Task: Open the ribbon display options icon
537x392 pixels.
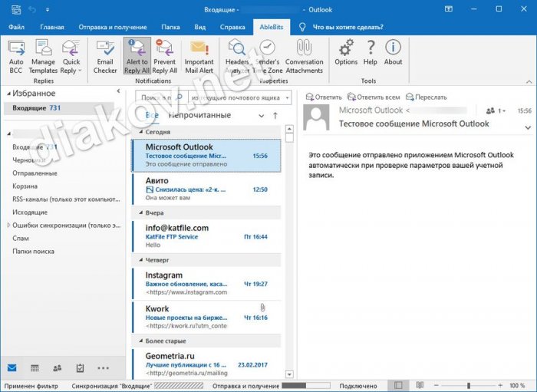Action: coord(448,9)
